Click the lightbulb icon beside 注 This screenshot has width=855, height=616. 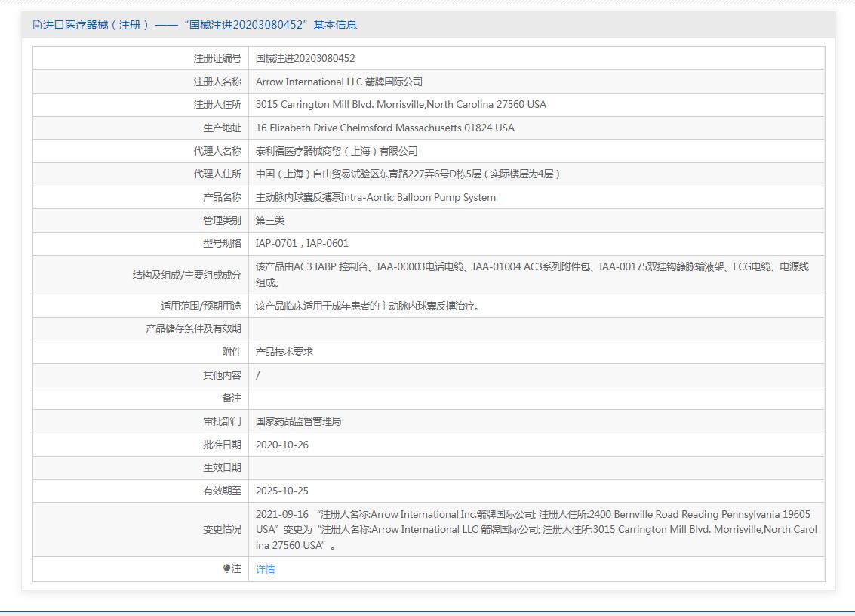click(x=227, y=568)
